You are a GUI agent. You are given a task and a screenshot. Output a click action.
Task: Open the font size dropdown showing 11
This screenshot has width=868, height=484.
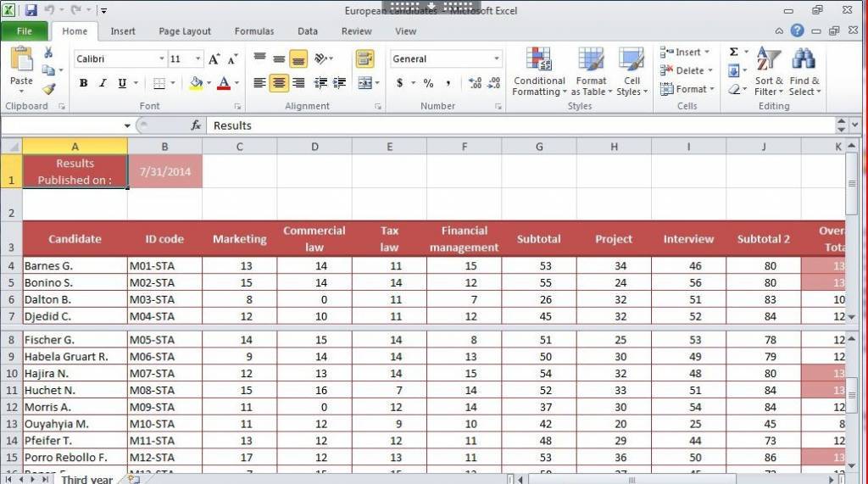[x=198, y=59]
